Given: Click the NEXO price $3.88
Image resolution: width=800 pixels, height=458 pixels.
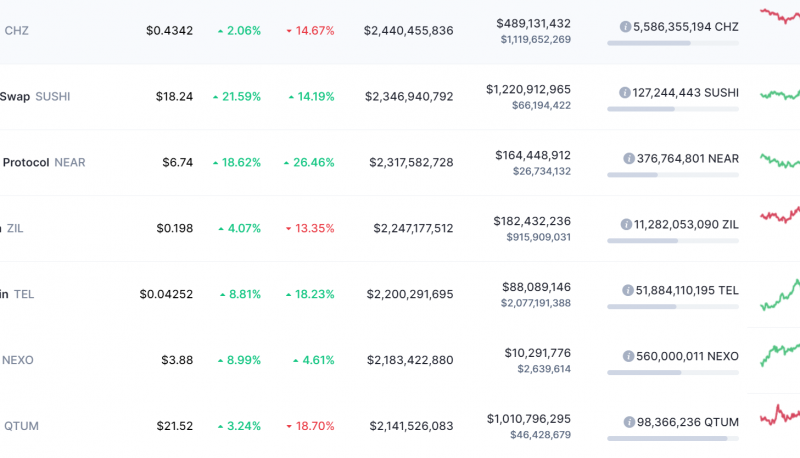Looking at the screenshot, I should pyautogui.click(x=177, y=360).
